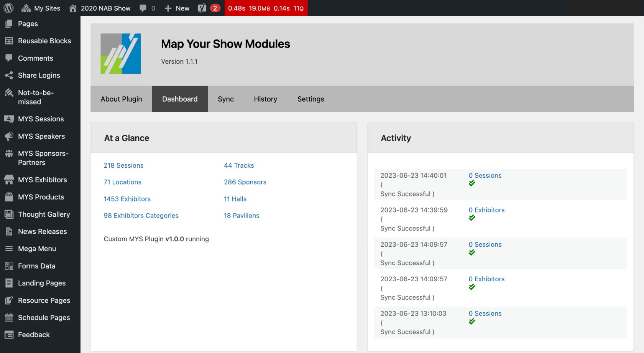The width and height of the screenshot is (644, 353).
Task: Open the Settings tab
Action: [x=310, y=99]
